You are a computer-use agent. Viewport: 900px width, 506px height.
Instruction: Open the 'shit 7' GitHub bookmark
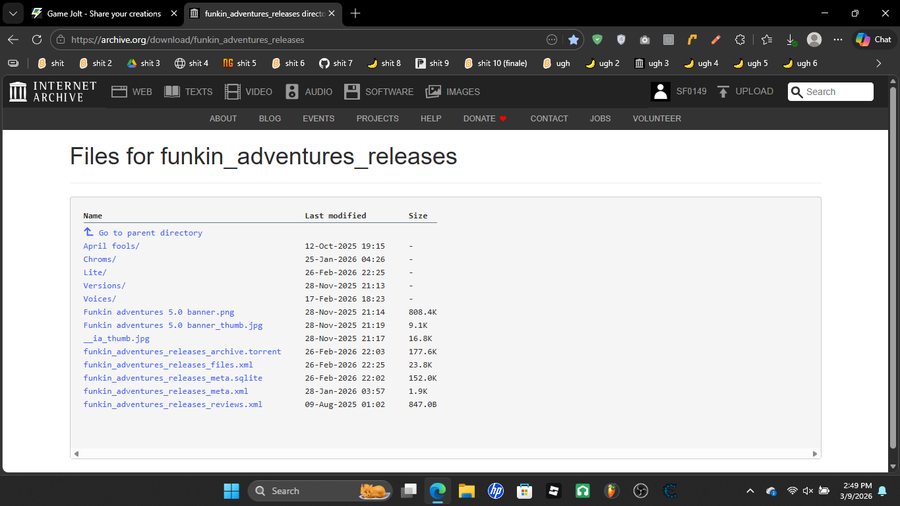pos(336,63)
